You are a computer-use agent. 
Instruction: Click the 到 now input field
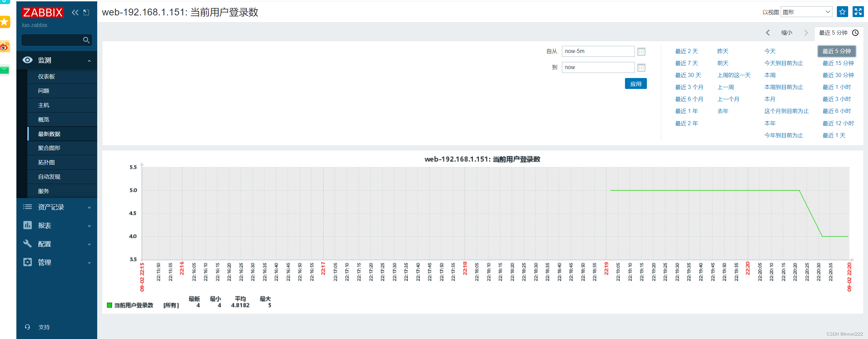coord(598,67)
